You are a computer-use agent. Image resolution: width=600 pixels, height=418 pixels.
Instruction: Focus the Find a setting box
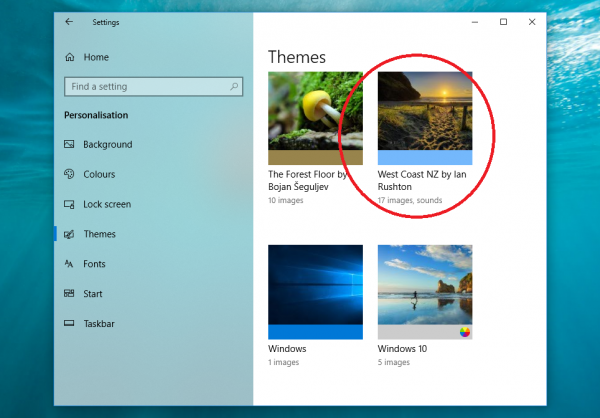[x=153, y=87]
